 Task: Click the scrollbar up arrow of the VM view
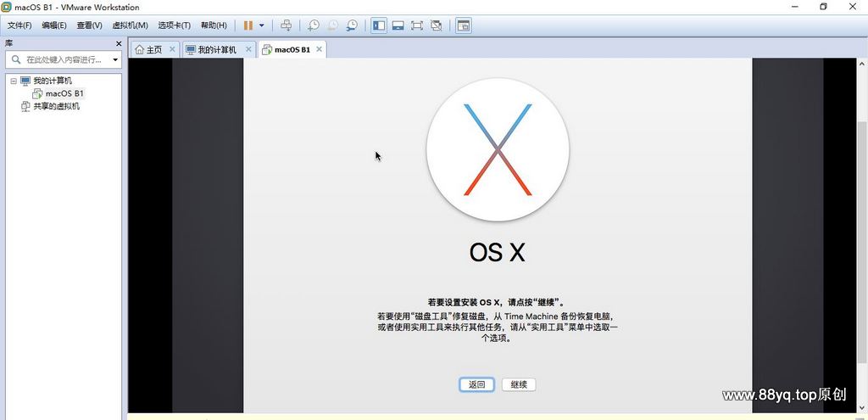pyautogui.click(x=862, y=63)
